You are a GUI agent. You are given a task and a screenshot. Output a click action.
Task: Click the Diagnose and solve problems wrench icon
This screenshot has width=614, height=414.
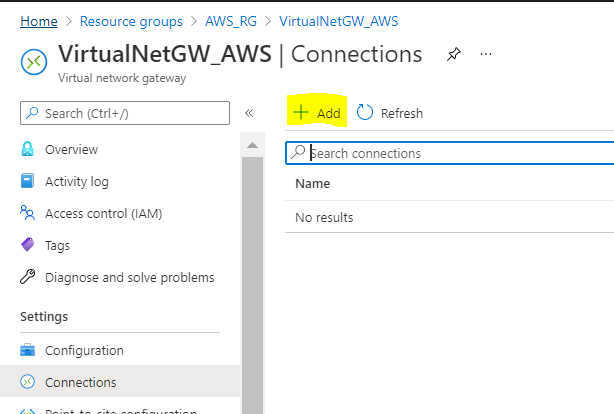[x=28, y=277]
